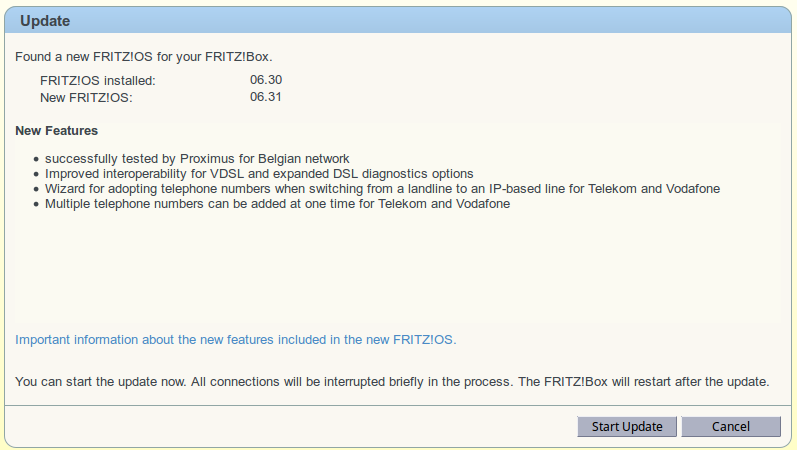Click the bullet beside the Proximus feature
Image resolution: width=797 pixels, height=450 pixels.
pyautogui.click(x=36, y=160)
